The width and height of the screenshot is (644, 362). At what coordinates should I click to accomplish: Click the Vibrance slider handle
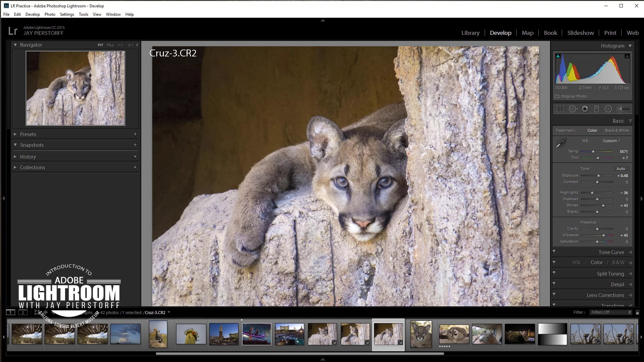[x=603, y=235]
